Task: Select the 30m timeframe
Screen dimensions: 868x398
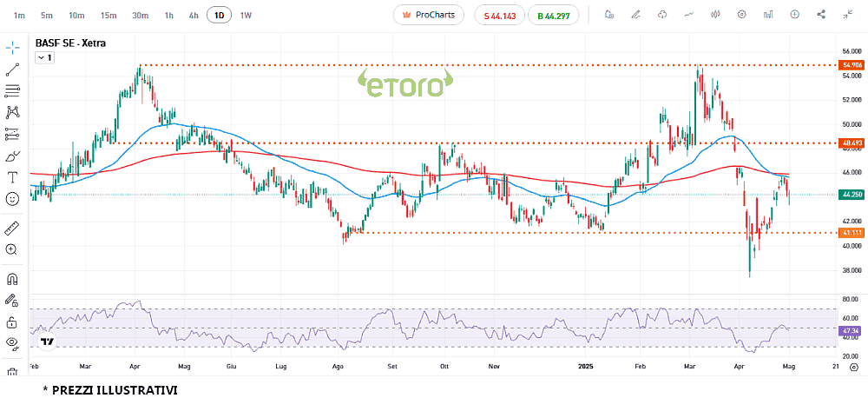Action: pos(140,16)
